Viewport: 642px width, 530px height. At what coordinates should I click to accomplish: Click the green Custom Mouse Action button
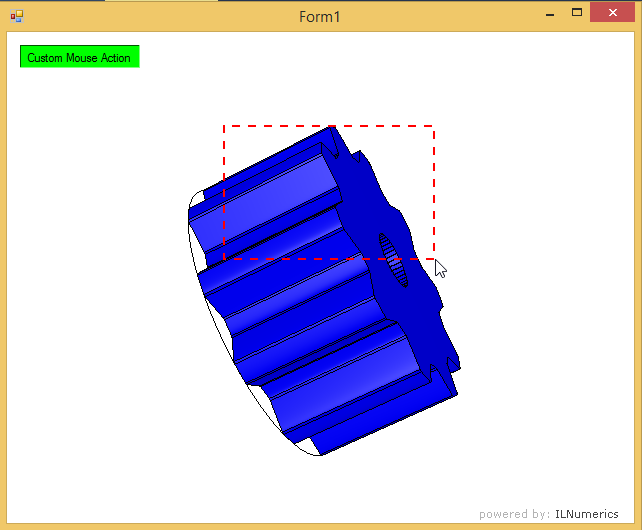[x=80, y=57]
